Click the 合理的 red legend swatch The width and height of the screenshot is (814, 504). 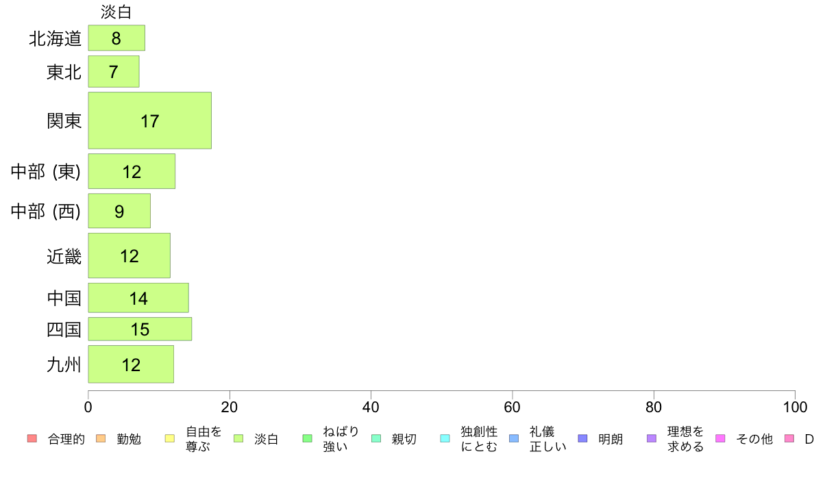(32, 438)
